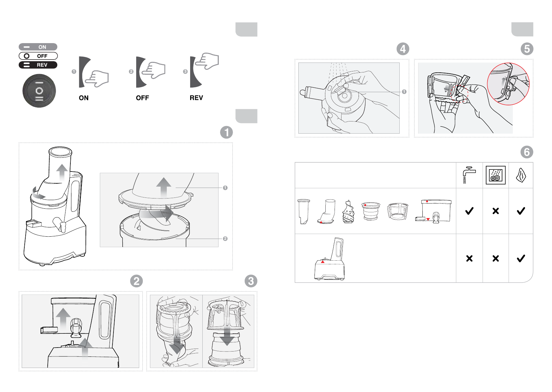Click the dishwasher cross for motor base
Image resolution: width=552 pixels, height=392 pixels.
[495, 258]
